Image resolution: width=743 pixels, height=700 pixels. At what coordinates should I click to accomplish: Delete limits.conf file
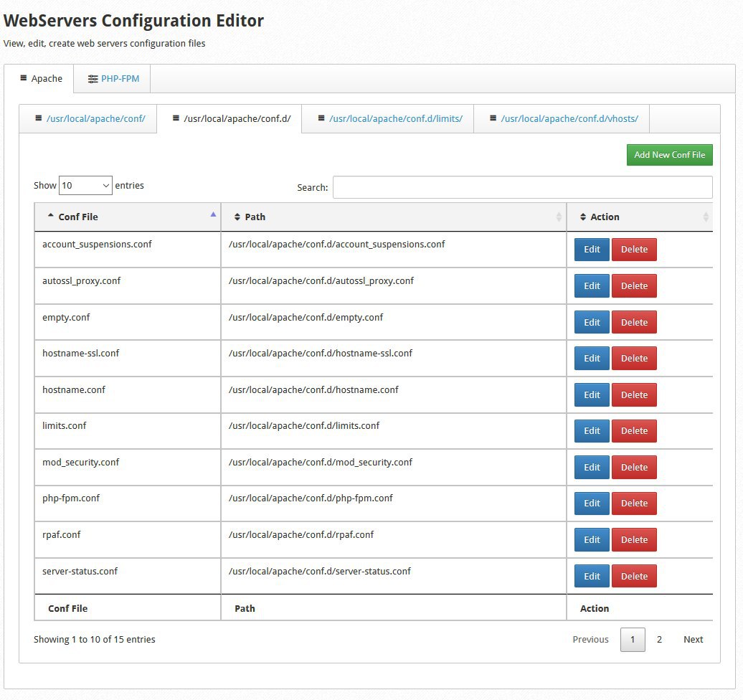(x=634, y=431)
